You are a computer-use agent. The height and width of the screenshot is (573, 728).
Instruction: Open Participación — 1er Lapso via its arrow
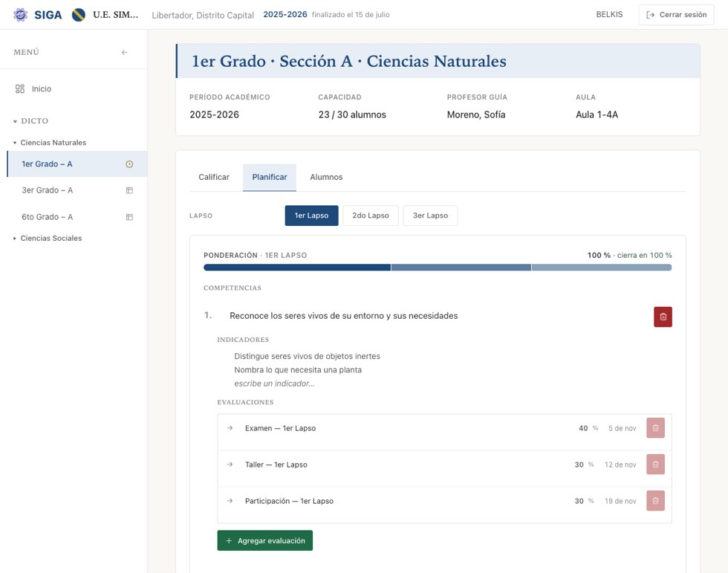[230, 501]
